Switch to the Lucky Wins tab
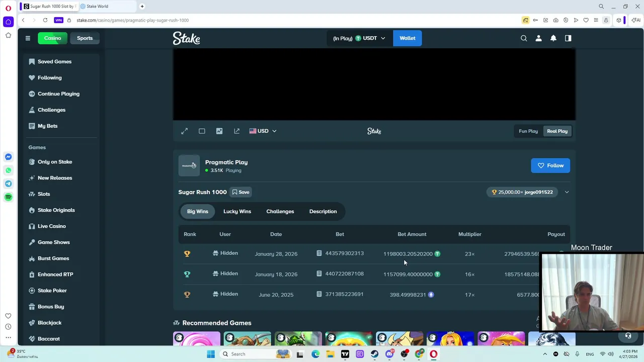644x362 pixels. tap(237, 212)
